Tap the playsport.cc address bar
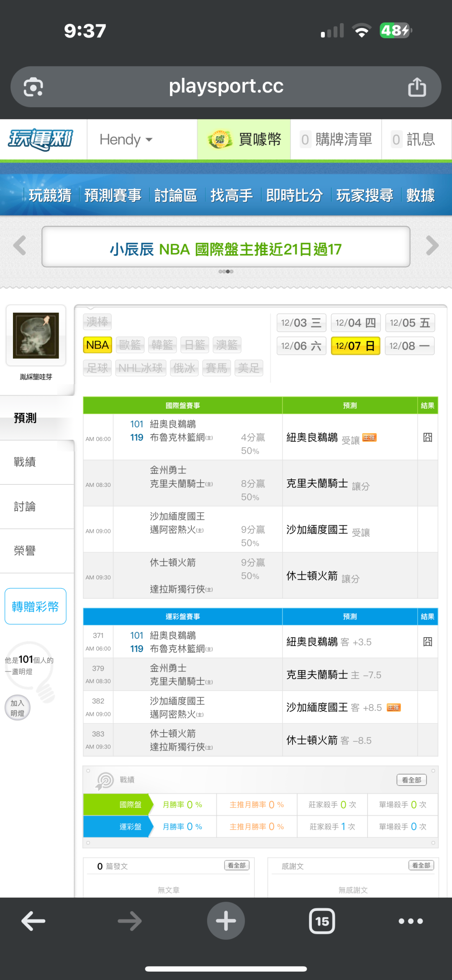Image resolution: width=452 pixels, height=980 pixels. (x=226, y=87)
